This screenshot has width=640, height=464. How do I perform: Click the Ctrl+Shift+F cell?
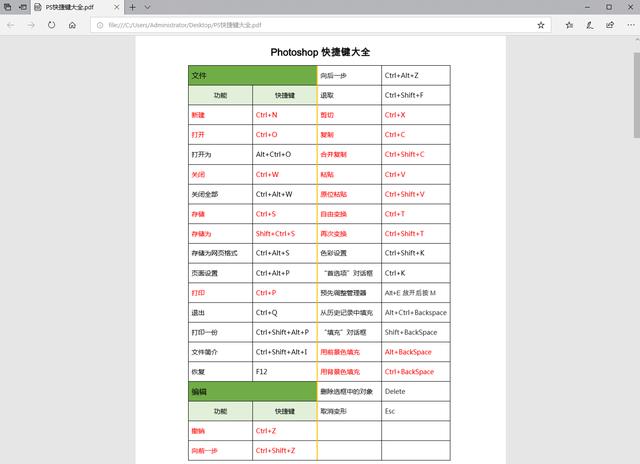tap(416, 95)
